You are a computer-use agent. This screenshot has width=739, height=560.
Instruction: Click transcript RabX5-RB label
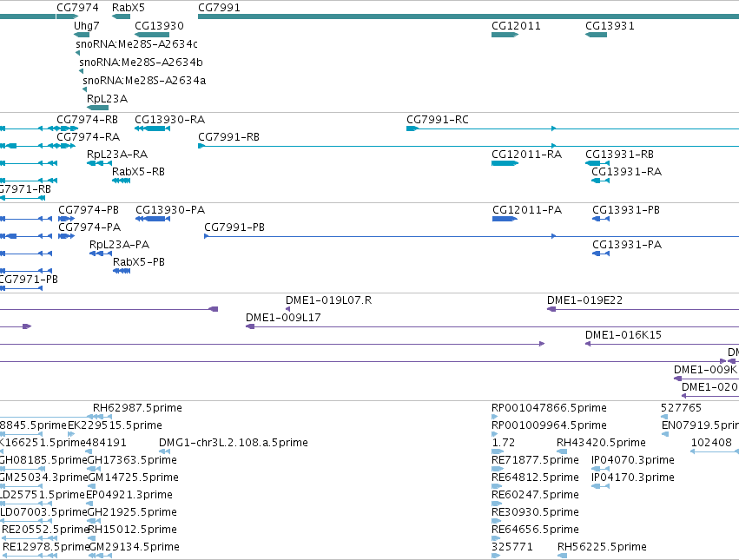(x=138, y=172)
